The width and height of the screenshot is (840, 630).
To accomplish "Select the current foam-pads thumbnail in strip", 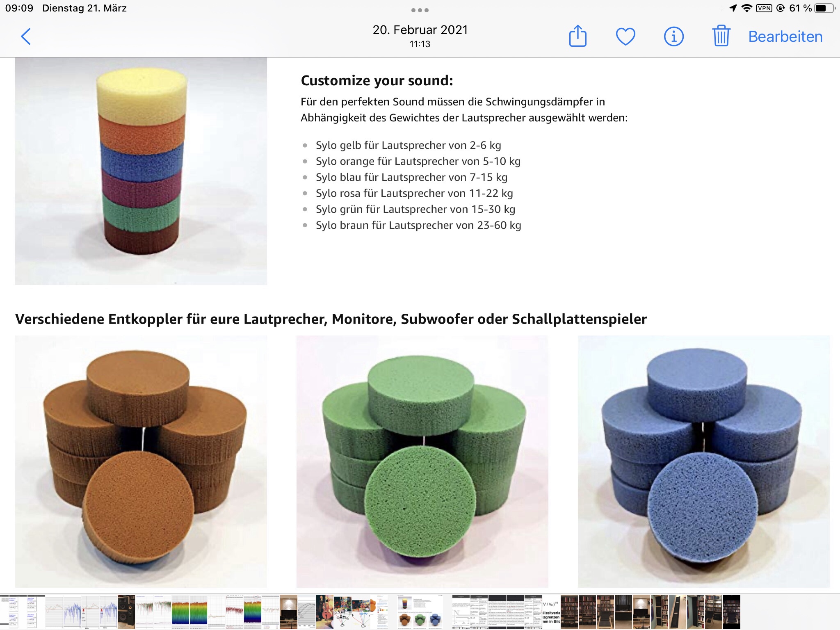I will pyautogui.click(x=420, y=612).
